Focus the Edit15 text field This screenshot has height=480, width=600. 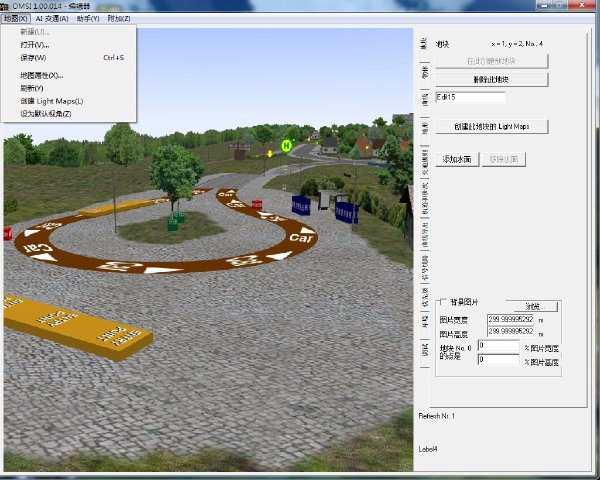pyautogui.click(x=470, y=97)
